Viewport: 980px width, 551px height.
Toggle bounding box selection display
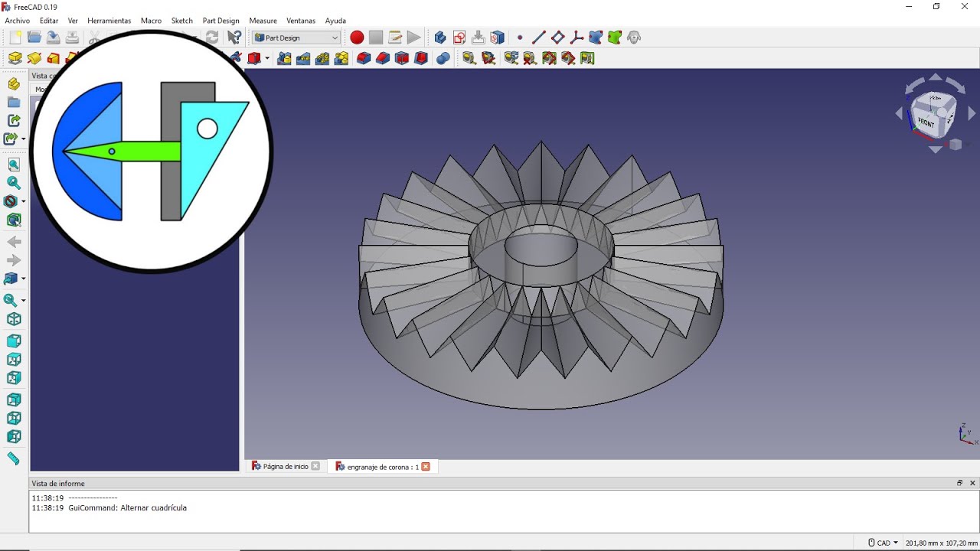pos(14,220)
